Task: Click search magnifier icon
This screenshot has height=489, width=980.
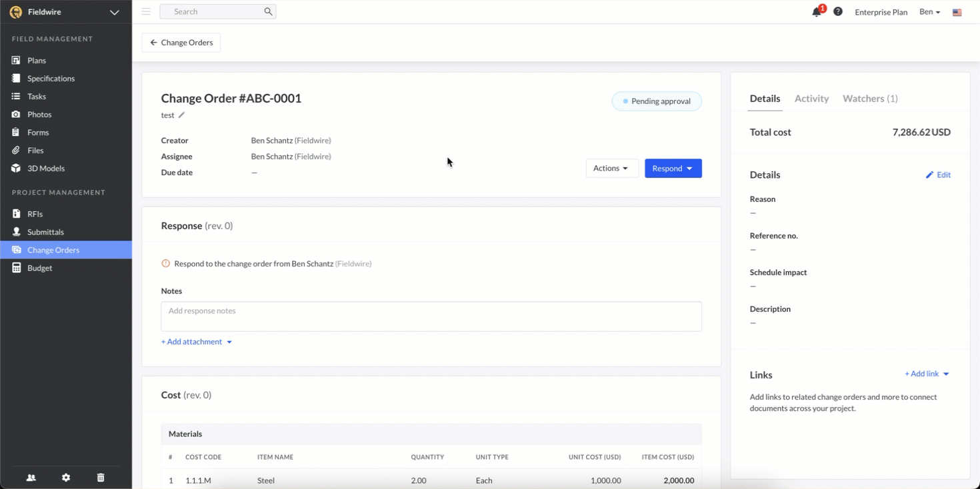Action: 268,12
